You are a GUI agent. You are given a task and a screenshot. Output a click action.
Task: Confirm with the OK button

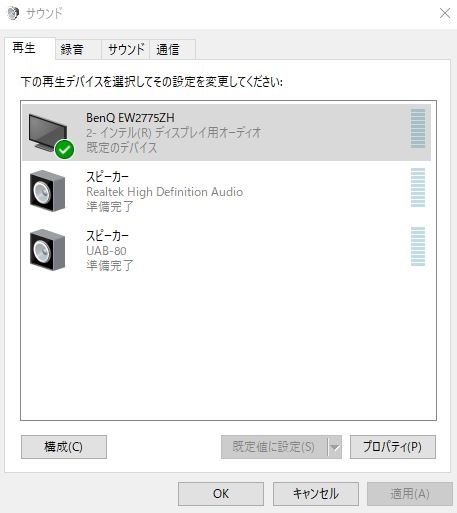pyautogui.click(x=221, y=494)
